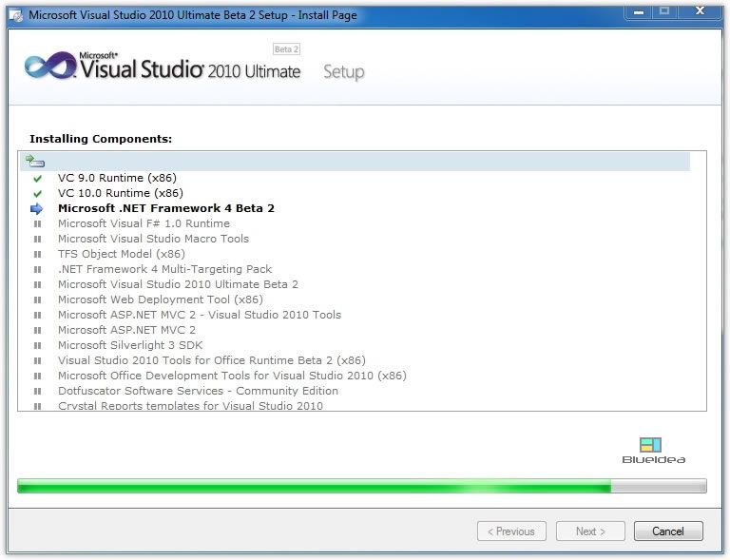Select Microsoft Web Deployment Tool (x86) text
The width and height of the screenshot is (730, 560).
coord(161,299)
